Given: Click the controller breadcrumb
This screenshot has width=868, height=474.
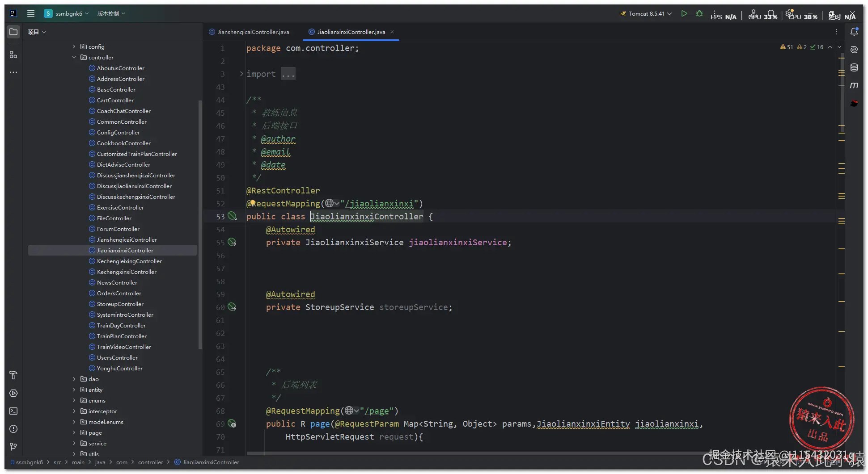Looking at the screenshot, I should pyautogui.click(x=151, y=462).
